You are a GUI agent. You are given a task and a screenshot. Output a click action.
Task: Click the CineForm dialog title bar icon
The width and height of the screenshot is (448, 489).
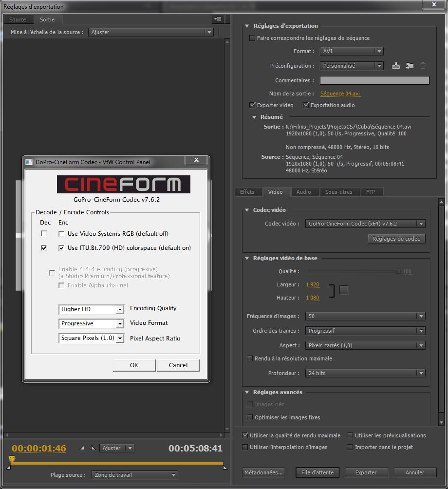pos(29,162)
